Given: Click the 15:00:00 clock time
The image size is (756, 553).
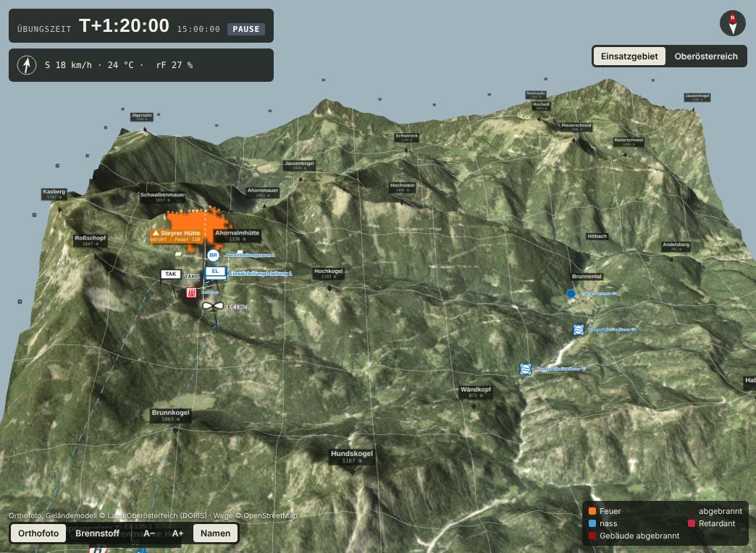Looking at the screenshot, I should pyautogui.click(x=198, y=29).
